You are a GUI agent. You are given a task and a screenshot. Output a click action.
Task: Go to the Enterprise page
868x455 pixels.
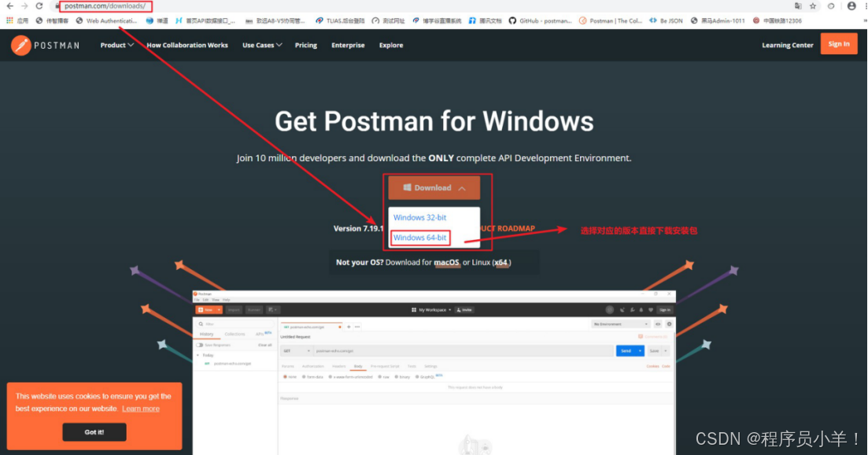point(348,46)
